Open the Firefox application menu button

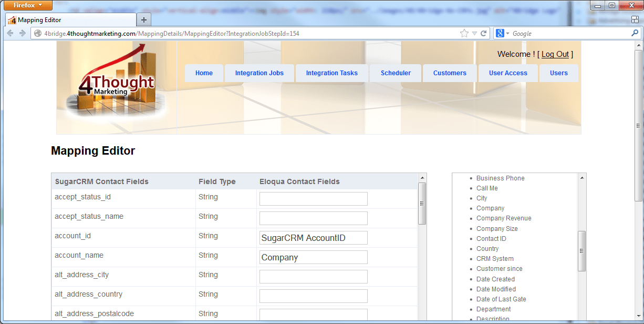[28, 5]
